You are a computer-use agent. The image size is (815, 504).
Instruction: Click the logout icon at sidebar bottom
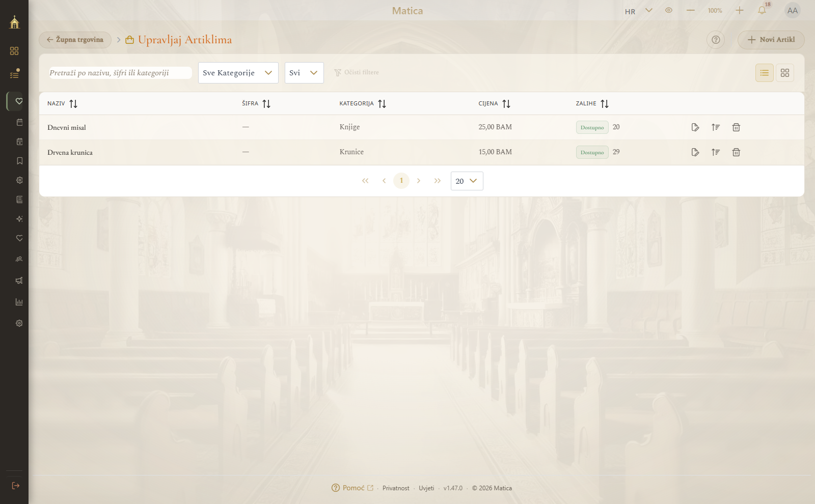pyautogui.click(x=15, y=486)
